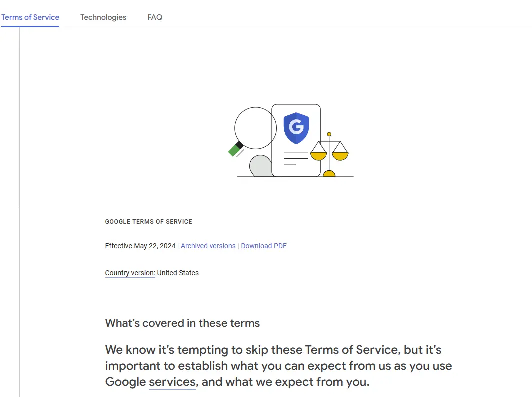Click the 'GOOGLE TERMS OF SERVICE' heading
Image resolution: width=532 pixels, height=397 pixels.
[x=148, y=222]
